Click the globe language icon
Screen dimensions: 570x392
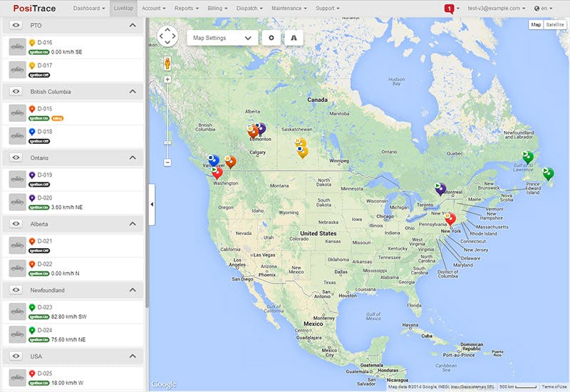[x=537, y=9]
